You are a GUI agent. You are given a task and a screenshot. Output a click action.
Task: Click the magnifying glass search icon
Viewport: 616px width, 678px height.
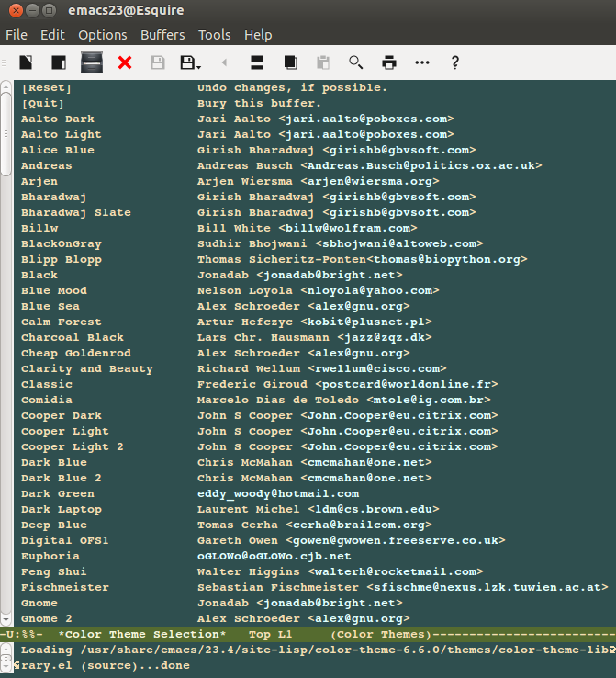(x=355, y=62)
